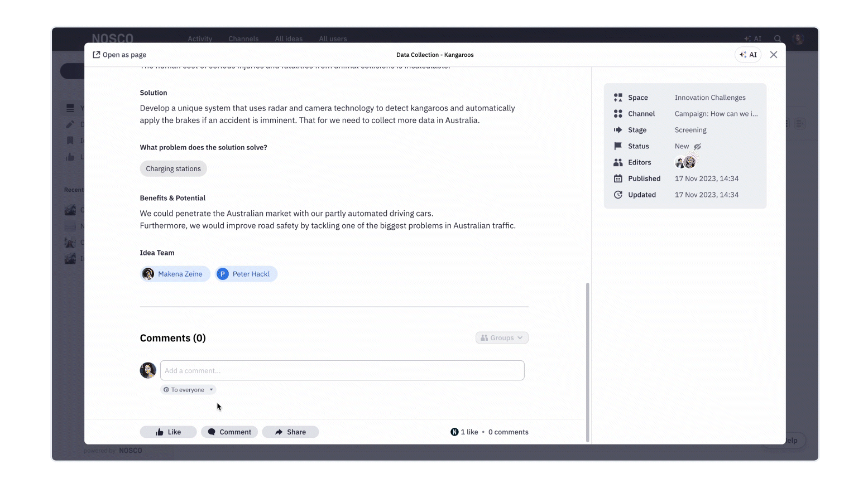Click the NOSCO logo in the top bar
Screen dimensions: 868x488
[113, 38]
